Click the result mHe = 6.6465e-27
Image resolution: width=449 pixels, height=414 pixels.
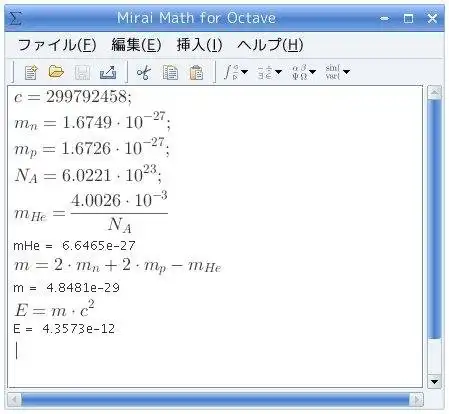(x=74, y=246)
